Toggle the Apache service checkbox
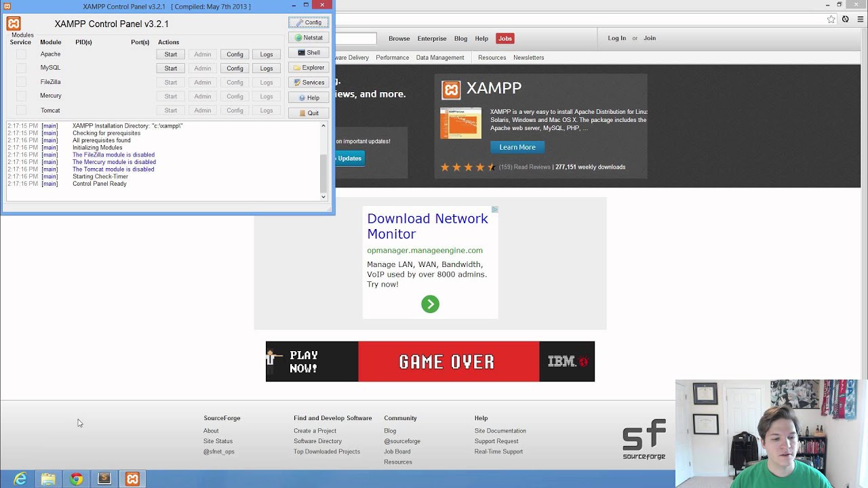The image size is (868, 488). 21,54
